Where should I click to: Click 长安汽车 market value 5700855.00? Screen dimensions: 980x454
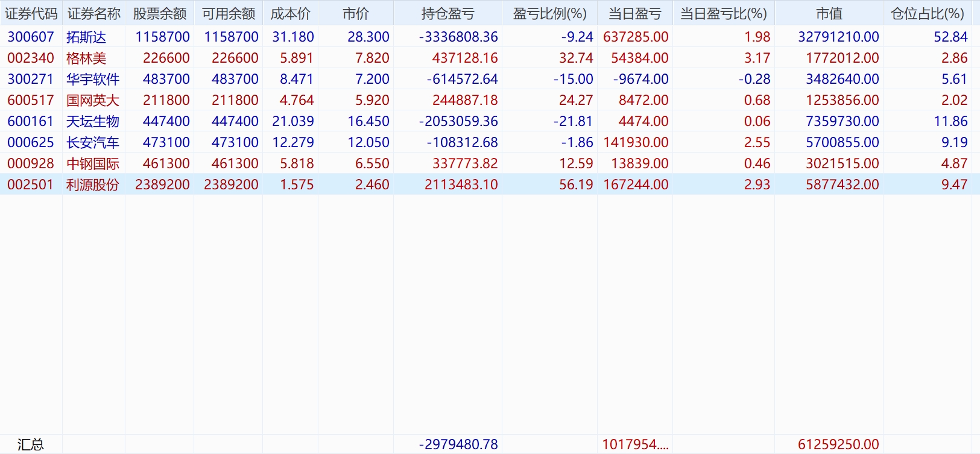(x=842, y=142)
